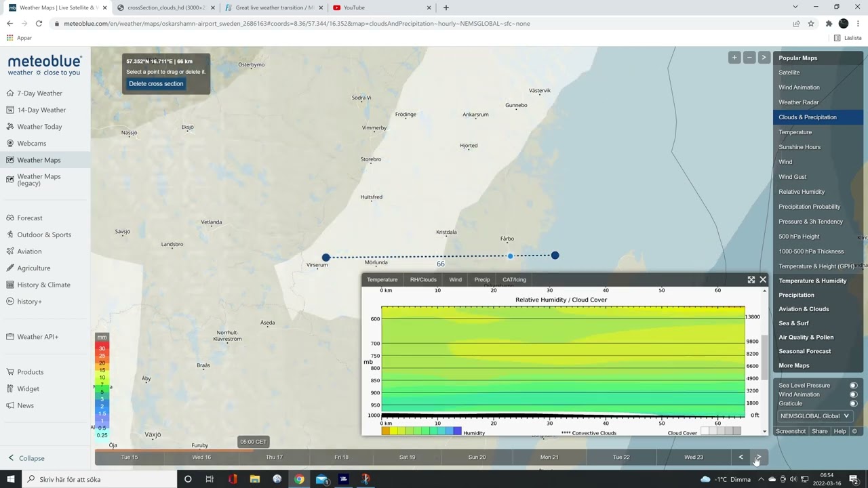The width and height of the screenshot is (868, 488).
Task: Expand the History & Climate section
Action: click(x=43, y=285)
